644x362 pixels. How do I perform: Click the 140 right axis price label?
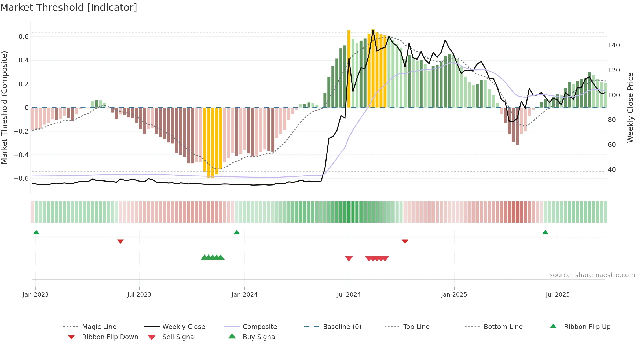[x=614, y=45]
